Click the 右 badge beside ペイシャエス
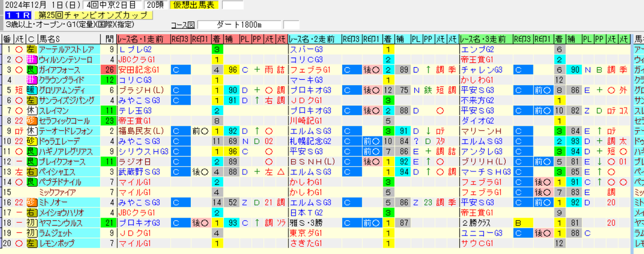Screen dimensions: 644x254 [31, 171]
